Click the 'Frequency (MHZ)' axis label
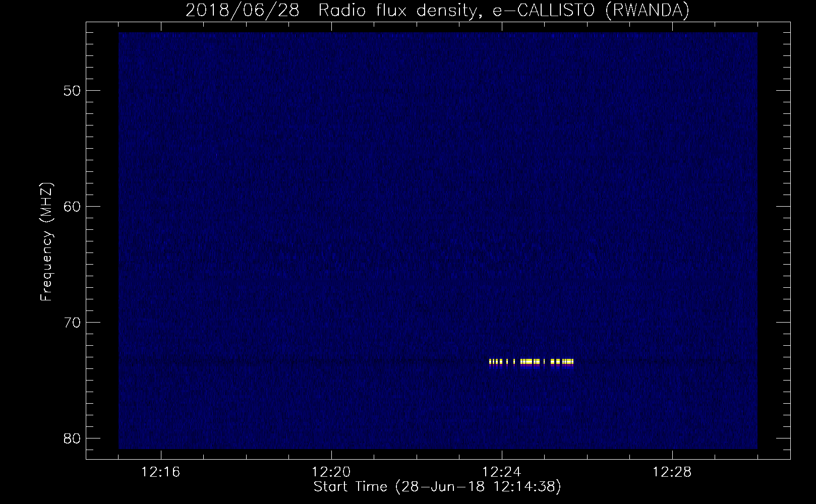816x504 pixels. [46, 242]
